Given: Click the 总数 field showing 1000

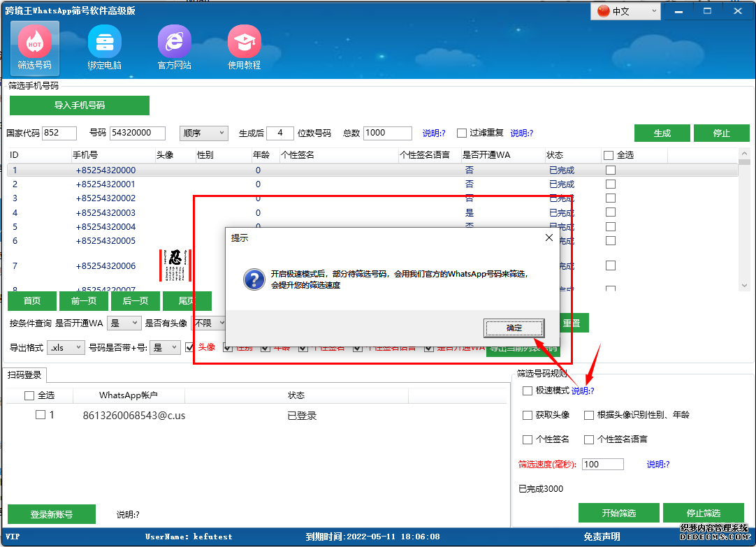Looking at the screenshot, I should coord(388,133).
